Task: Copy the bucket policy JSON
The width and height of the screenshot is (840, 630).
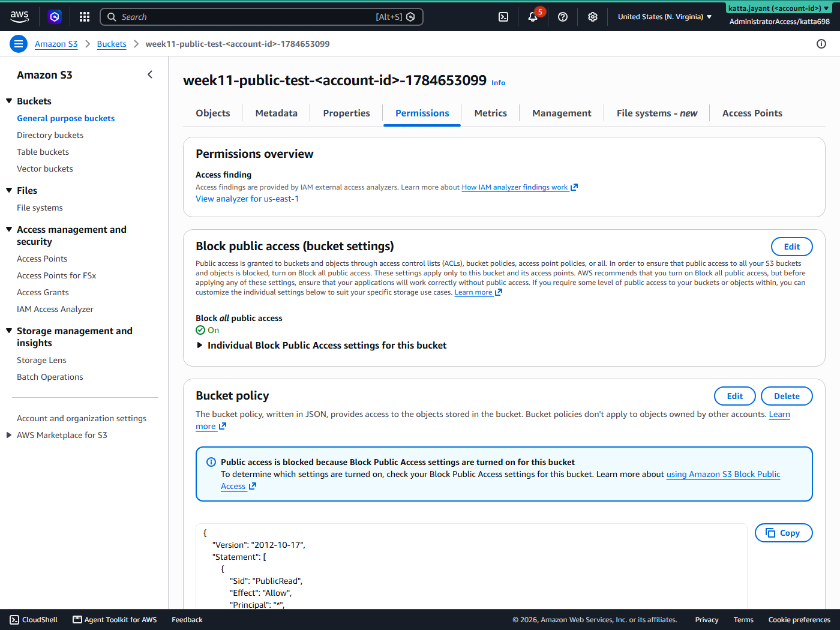Action: [x=784, y=533]
